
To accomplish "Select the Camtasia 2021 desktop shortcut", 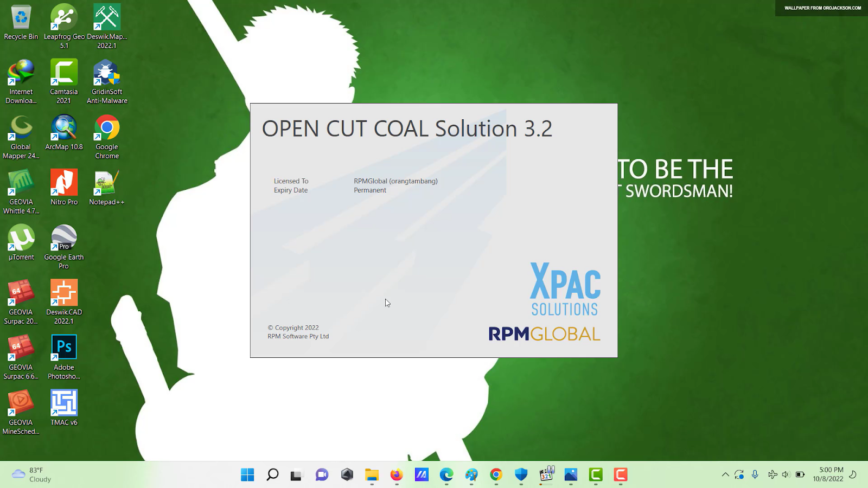I will click(64, 81).
